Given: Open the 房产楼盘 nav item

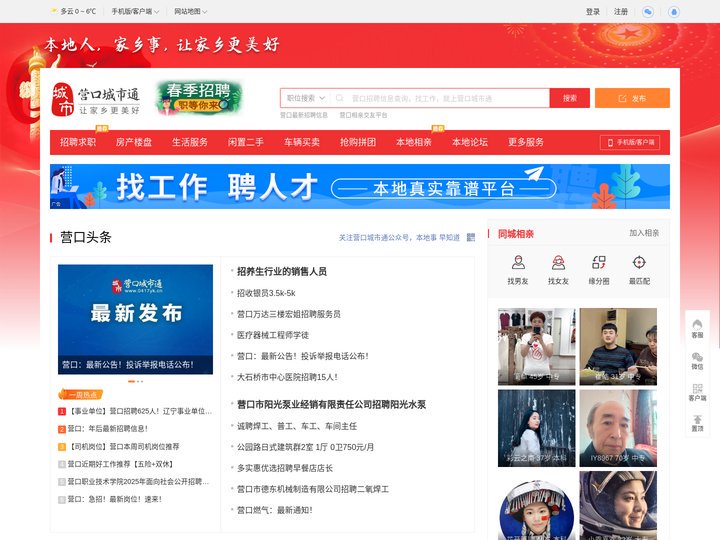Looking at the screenshot, I should click(134, 142).
